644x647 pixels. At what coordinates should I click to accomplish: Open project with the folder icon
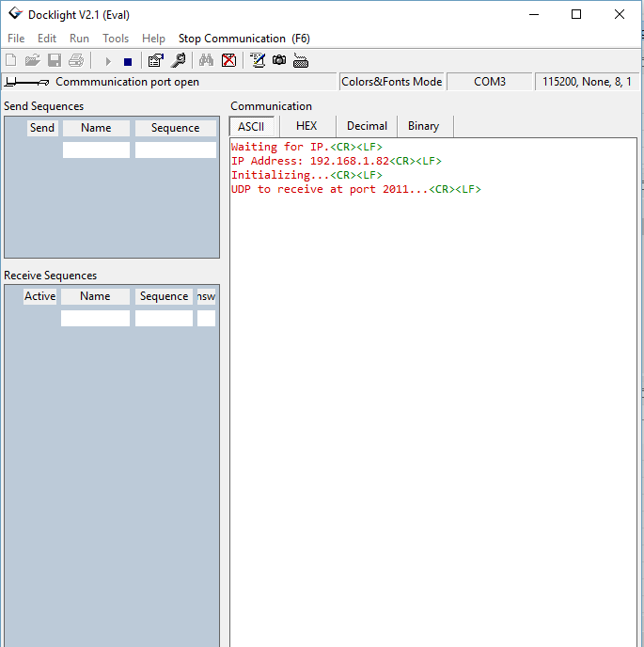coord(32,60)
